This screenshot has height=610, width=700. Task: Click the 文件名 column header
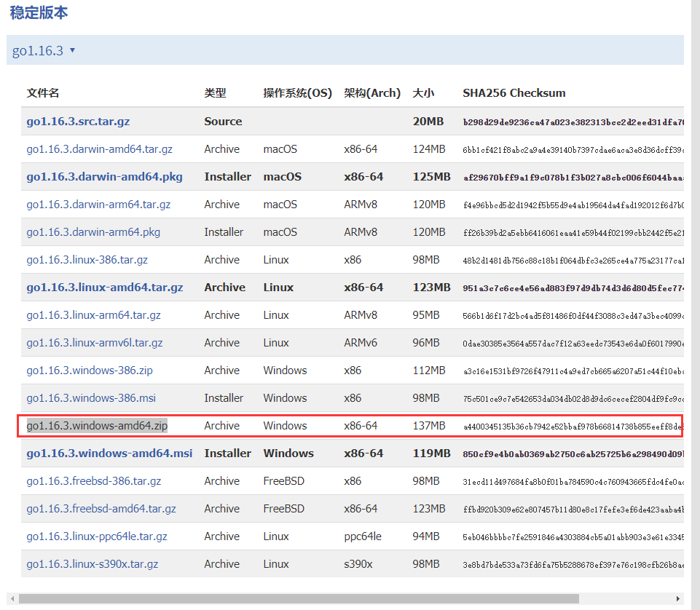(x=43, y=93)
